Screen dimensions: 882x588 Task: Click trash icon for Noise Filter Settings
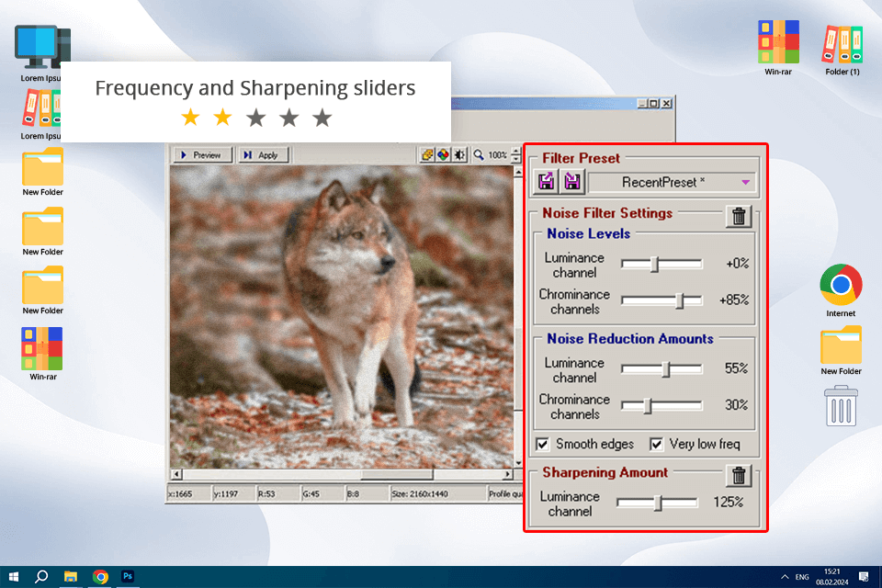[x=739, y=216]
